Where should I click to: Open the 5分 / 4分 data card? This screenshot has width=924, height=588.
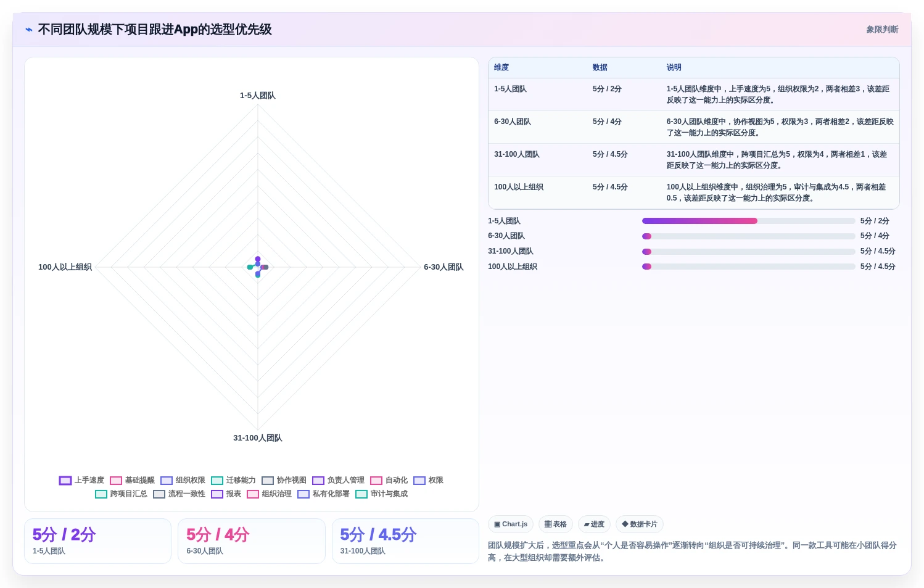(x=252, y=541)
